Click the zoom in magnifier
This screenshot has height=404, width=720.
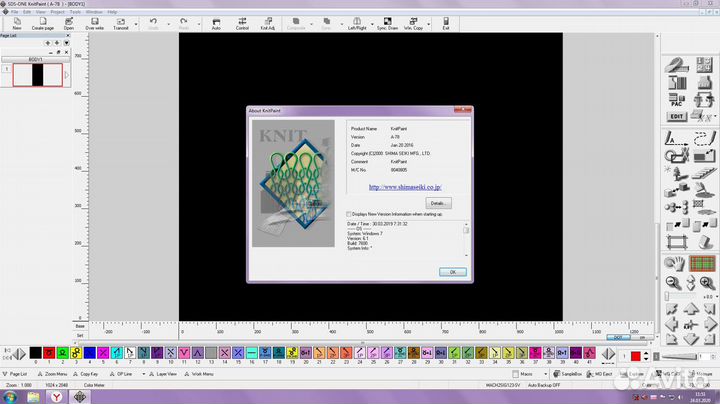pyautogui.click(x=707, y=283)
